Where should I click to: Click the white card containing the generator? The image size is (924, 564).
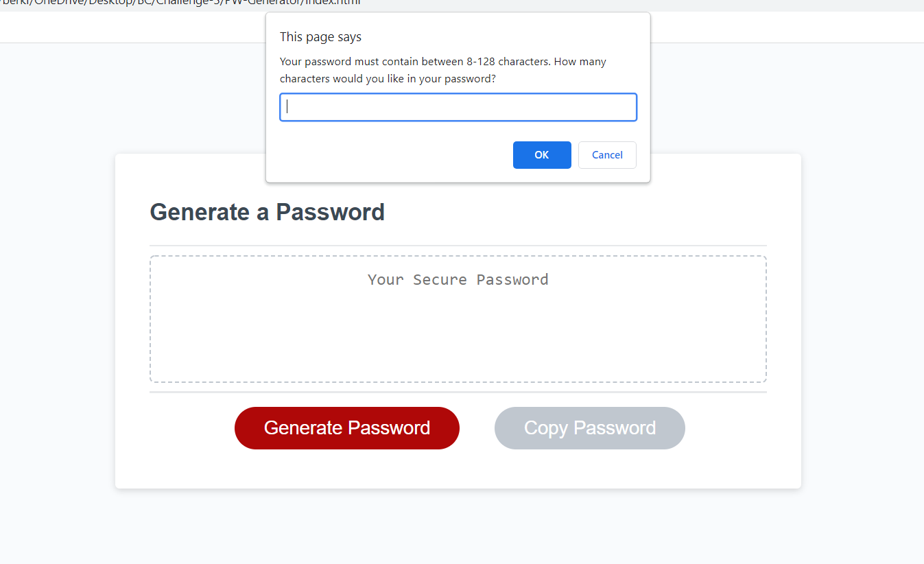click(458, 467)
